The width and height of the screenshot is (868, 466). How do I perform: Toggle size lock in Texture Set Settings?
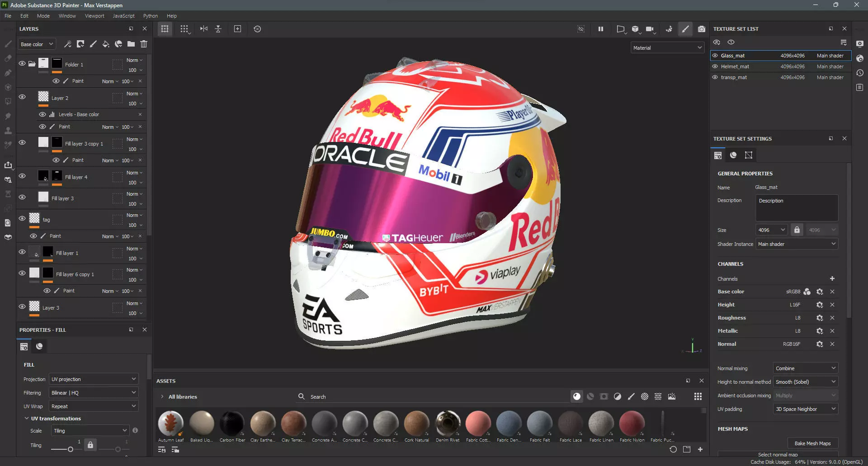point(797,230)
